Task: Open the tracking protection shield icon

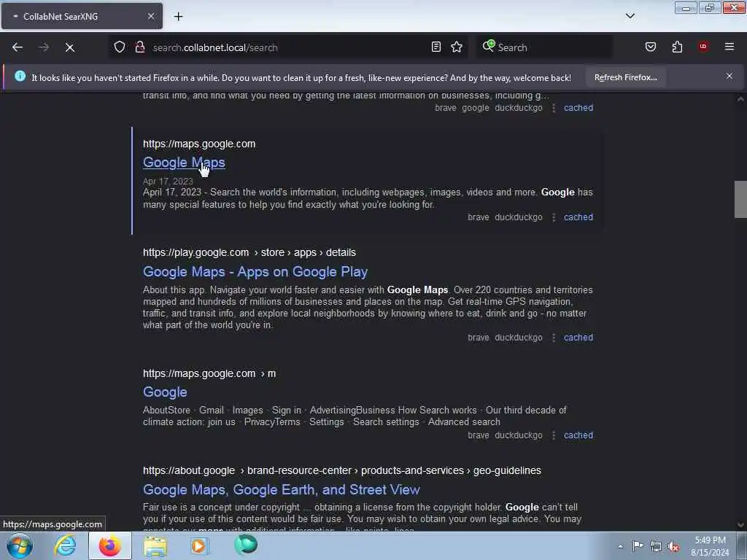Action: pos(119,47)
